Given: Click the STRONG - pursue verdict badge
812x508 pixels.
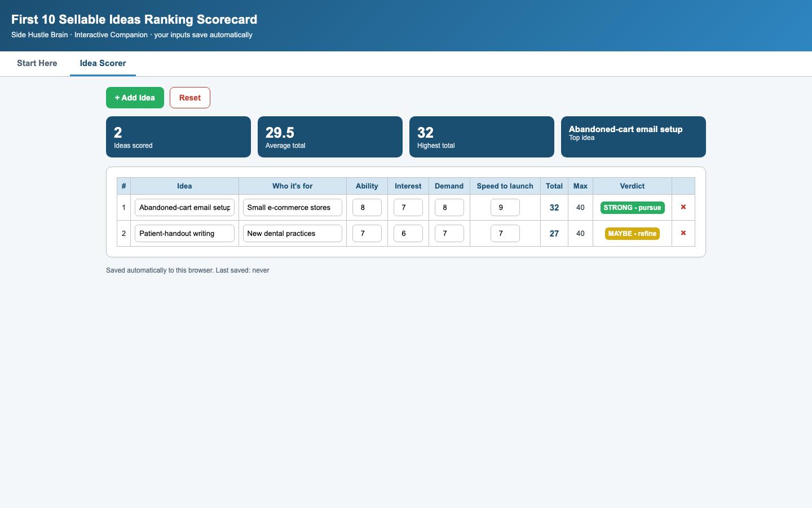Looking at the screenshot, I should [632, 208].
